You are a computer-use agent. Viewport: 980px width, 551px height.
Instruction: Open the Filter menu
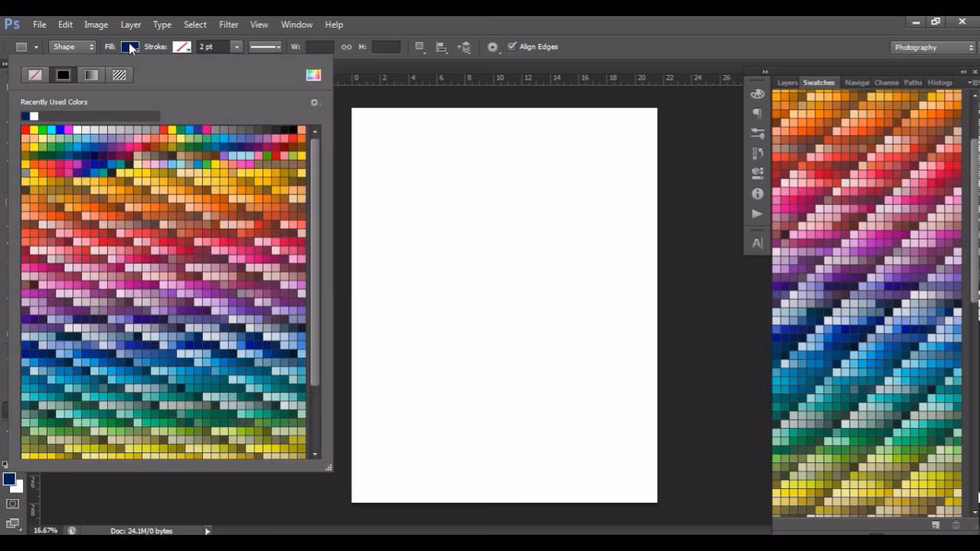(x=228, y=24)
